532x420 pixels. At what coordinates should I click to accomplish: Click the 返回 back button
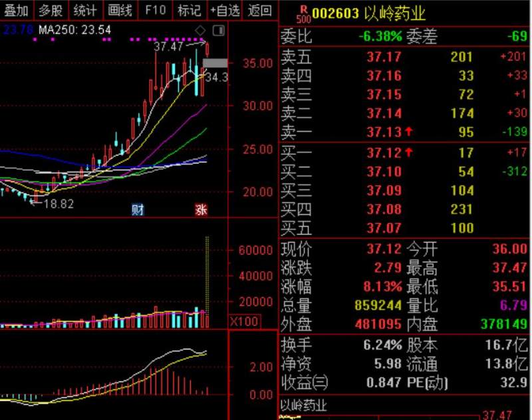click(259, 11)
